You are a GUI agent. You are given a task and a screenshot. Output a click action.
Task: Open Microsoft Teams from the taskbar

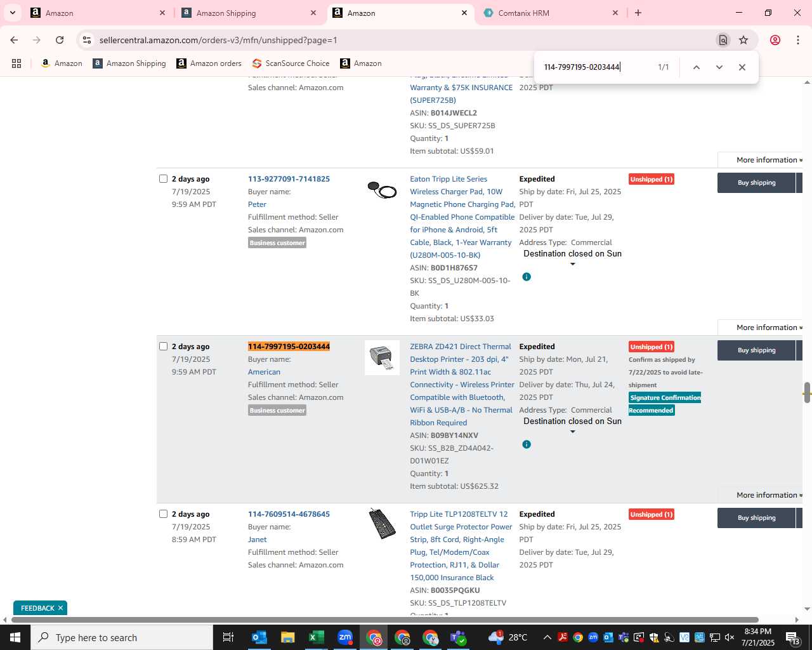pos(458,637)
